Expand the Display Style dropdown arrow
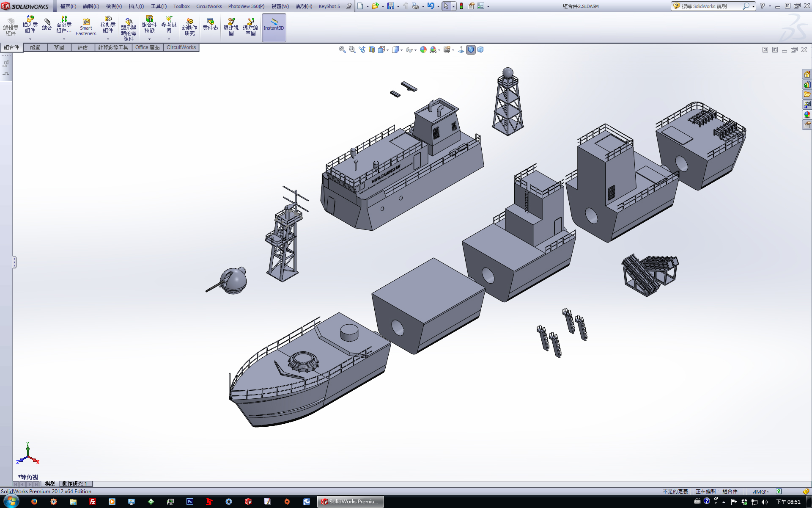This screenshot has width=812, height=508. [x=401, y=50]
